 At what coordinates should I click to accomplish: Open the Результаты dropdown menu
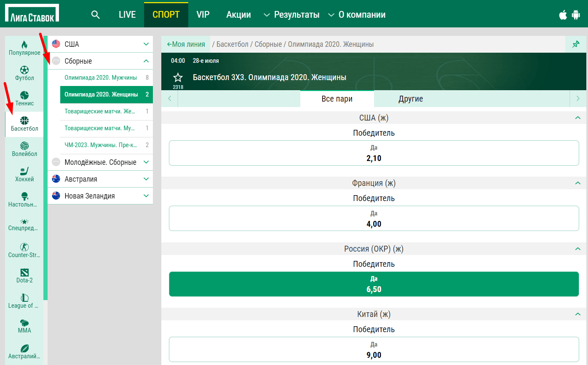point(291,15)
